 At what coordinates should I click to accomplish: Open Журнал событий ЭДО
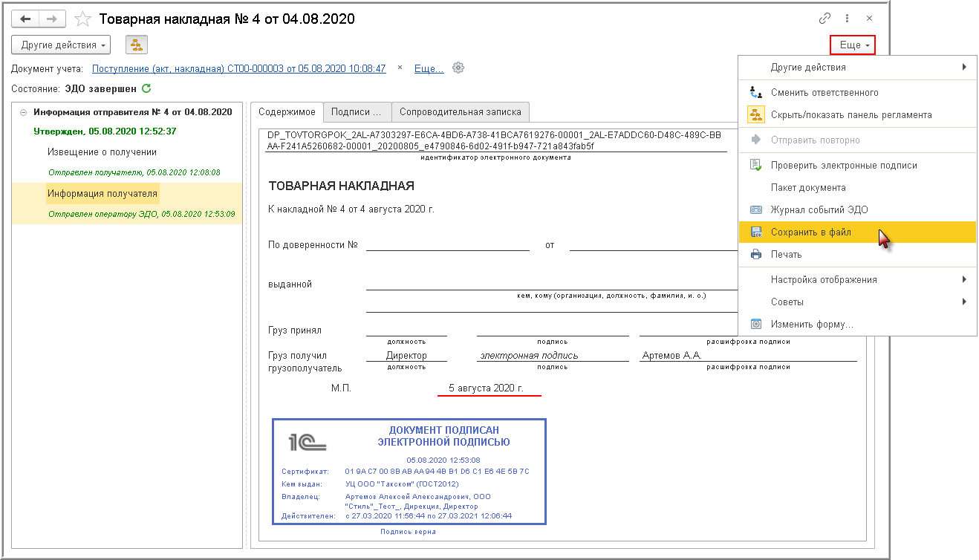[858, 210]
